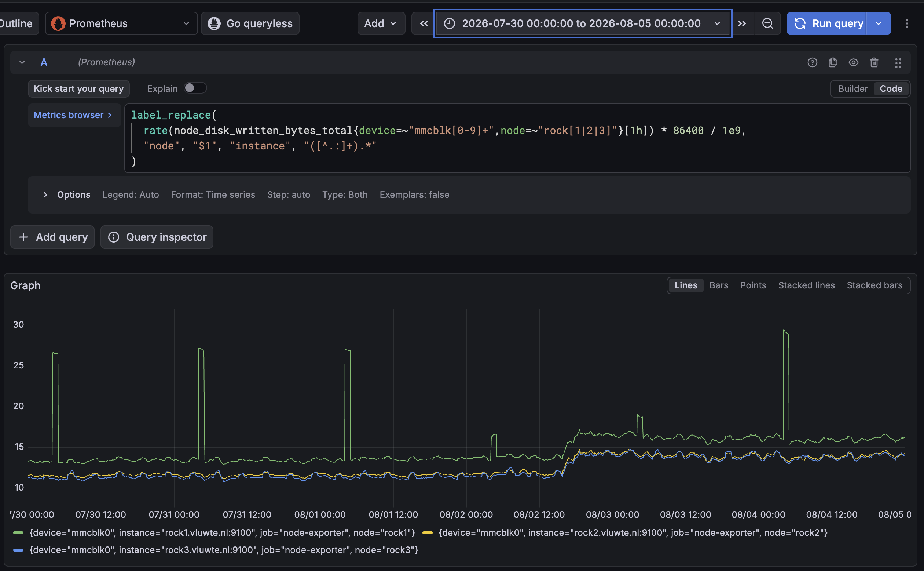Click Kick start your query button

(78, 89)
